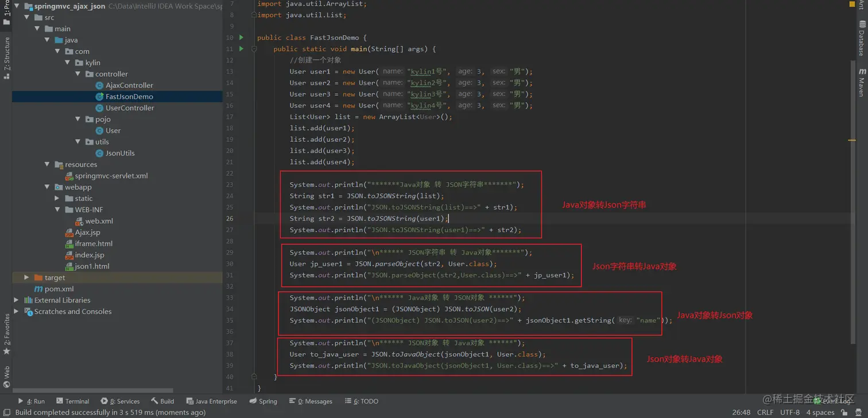The width and height of the screenshot is (868, 418).
Task: Collapse the main method fold marker
Action: tap(254, 49)
